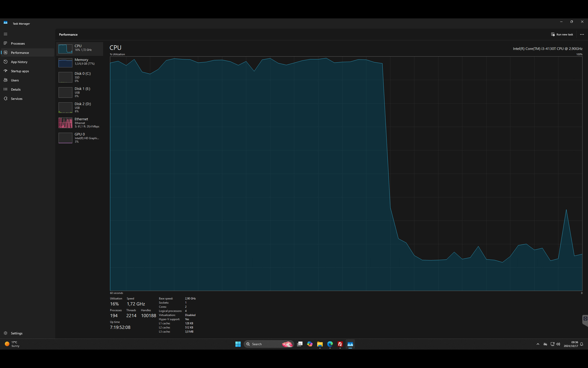Viewport: 588px width, 368px height.
Task: Click the L2 cache 512 KB value
Action: [x=189, y=327]
